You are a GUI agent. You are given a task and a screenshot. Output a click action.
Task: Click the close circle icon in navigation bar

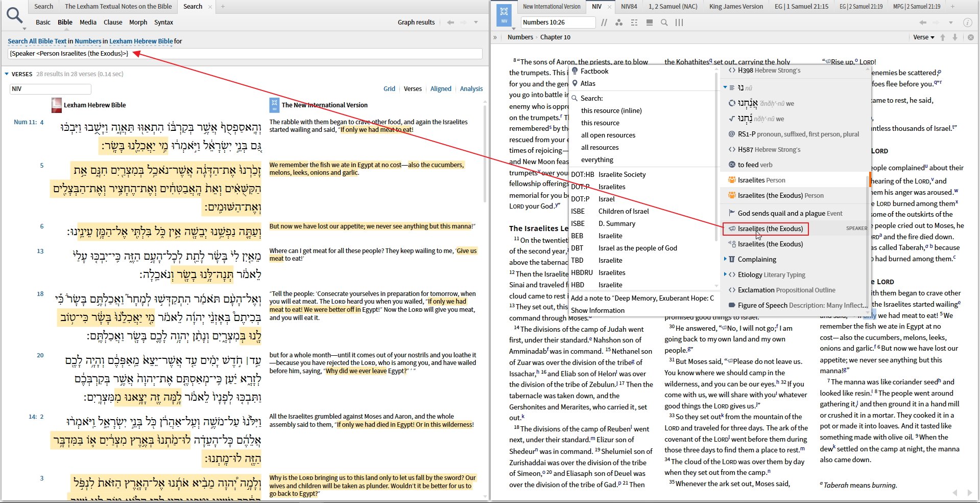970,37
